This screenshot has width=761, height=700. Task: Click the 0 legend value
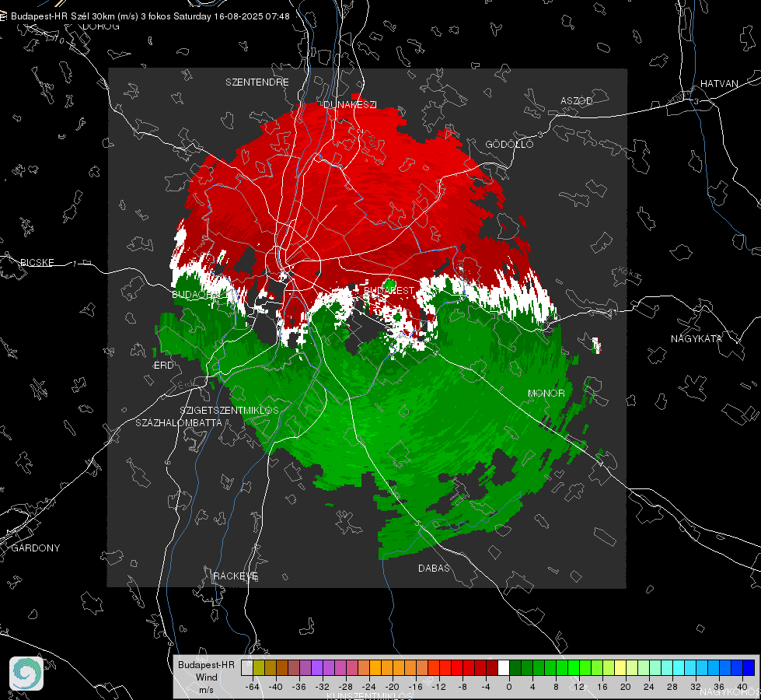[509, 687]
